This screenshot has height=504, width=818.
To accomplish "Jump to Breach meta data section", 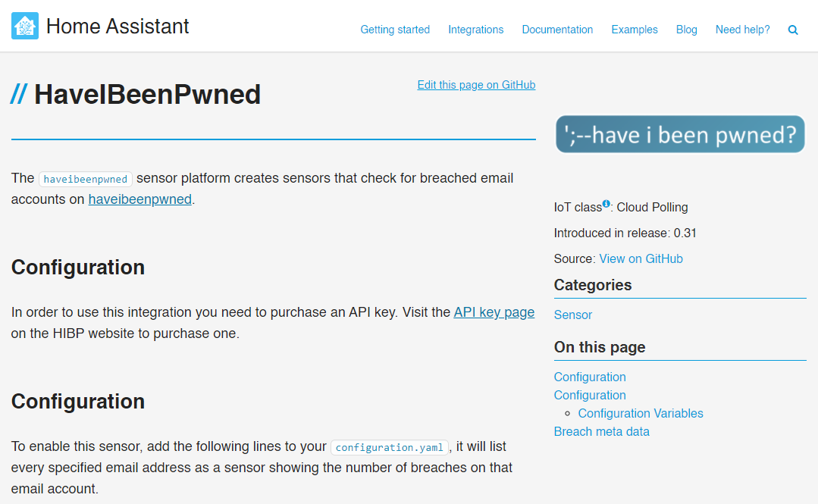I will click(x=601, y=431).
